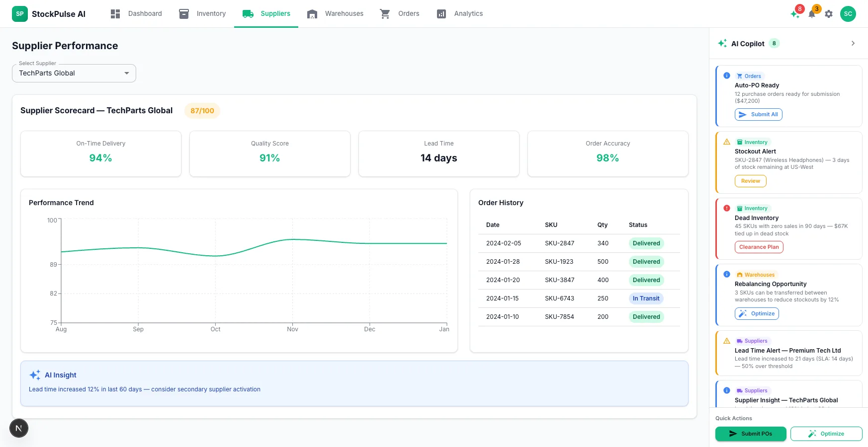Click the Auto-PO Ready info icon
Viewport: 868px width, 447px height.
(x=727, y=76)
